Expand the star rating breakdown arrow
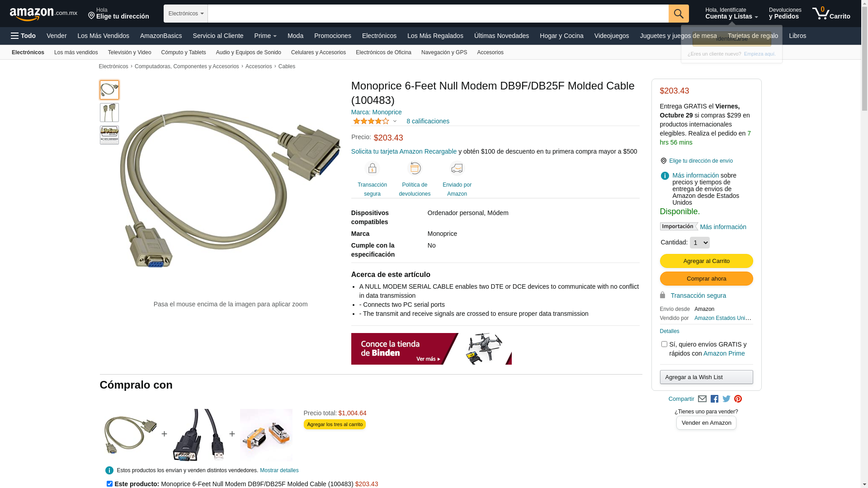 click(x=395, y=121)
